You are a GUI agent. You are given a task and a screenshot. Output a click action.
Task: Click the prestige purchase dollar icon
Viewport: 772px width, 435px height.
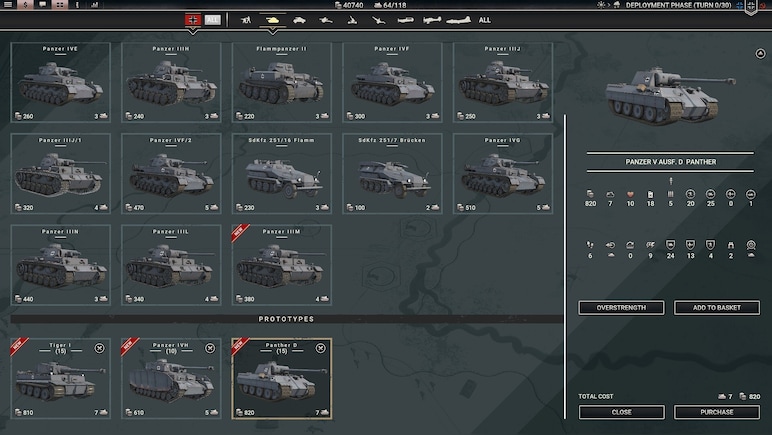[x=25, y=4]
